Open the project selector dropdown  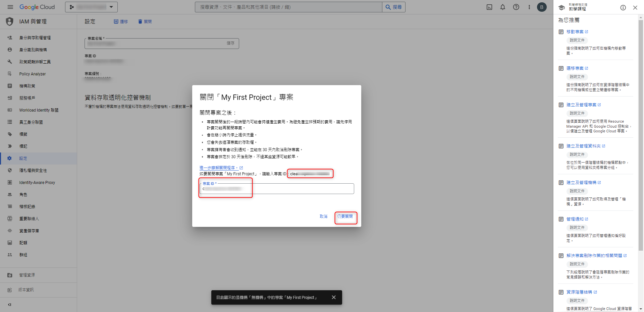coord(91,7)
